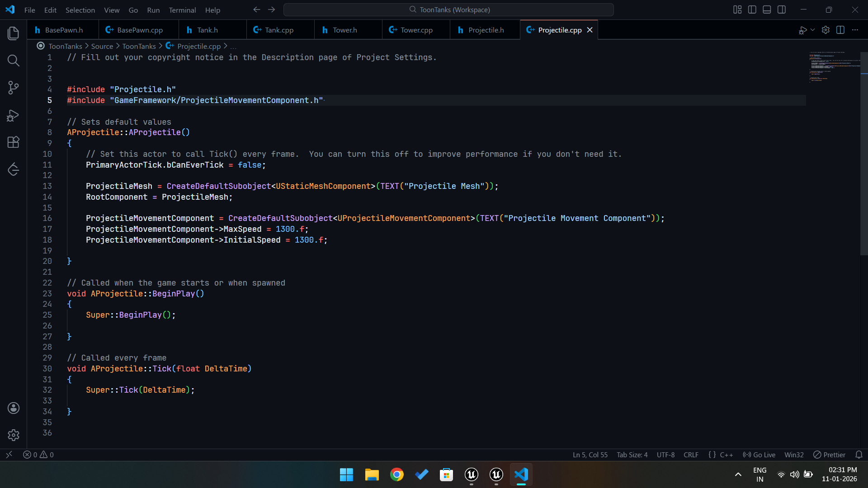Click the Split Editor Right icon
Screen dimensions: 868x488
(x=840, y=30)
